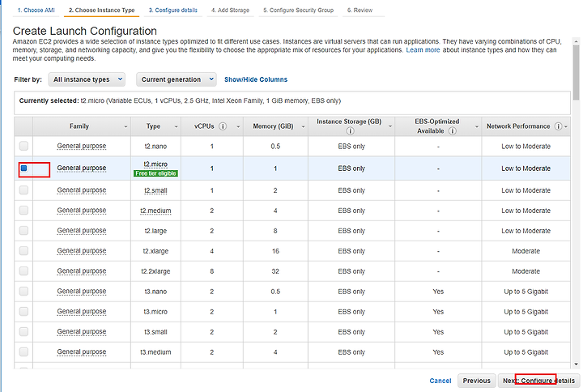Click Next: Configure details button

[538, 381]
